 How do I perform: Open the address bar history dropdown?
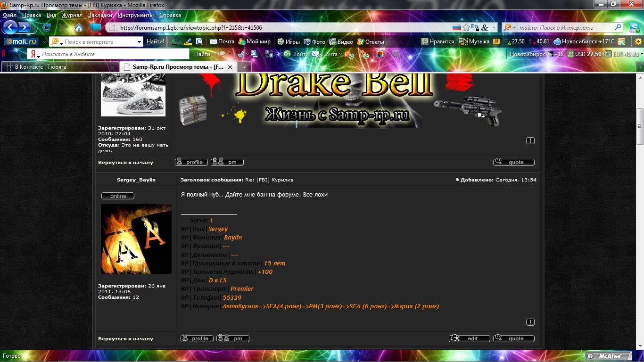click(x=494, y=28)
